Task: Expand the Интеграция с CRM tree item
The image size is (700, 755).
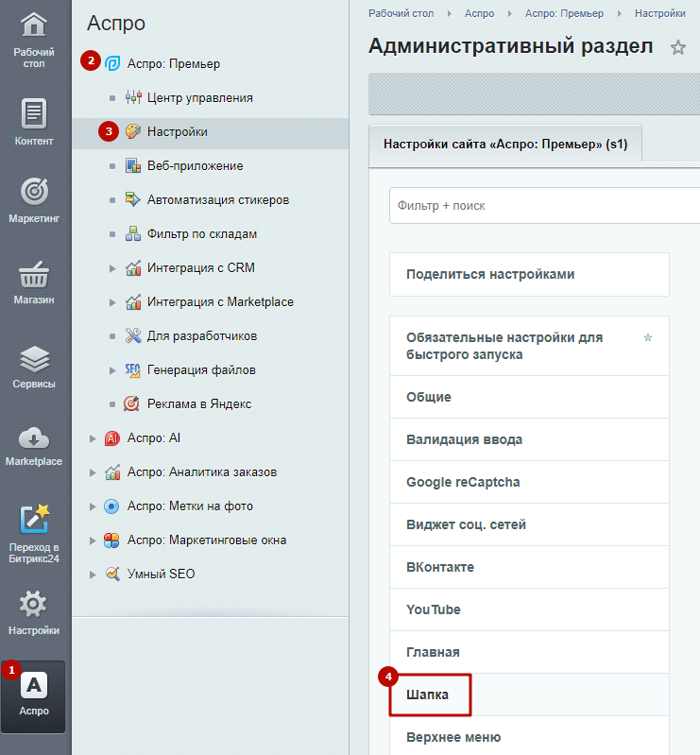Action: (112, 268)
